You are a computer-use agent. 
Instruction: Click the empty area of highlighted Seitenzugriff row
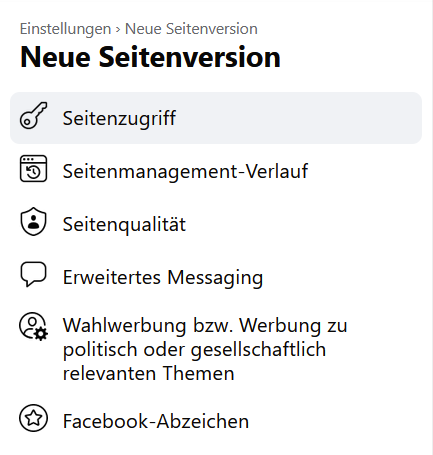click(x=298, y=118)
